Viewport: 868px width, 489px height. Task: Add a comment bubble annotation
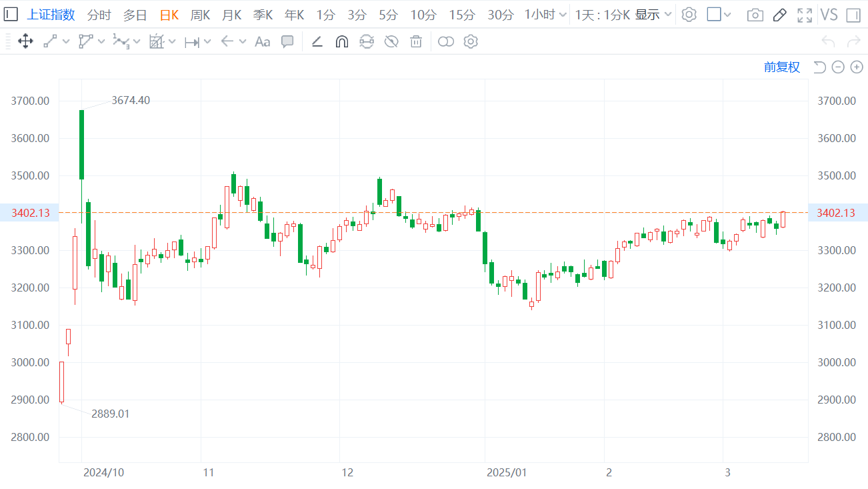287,42
